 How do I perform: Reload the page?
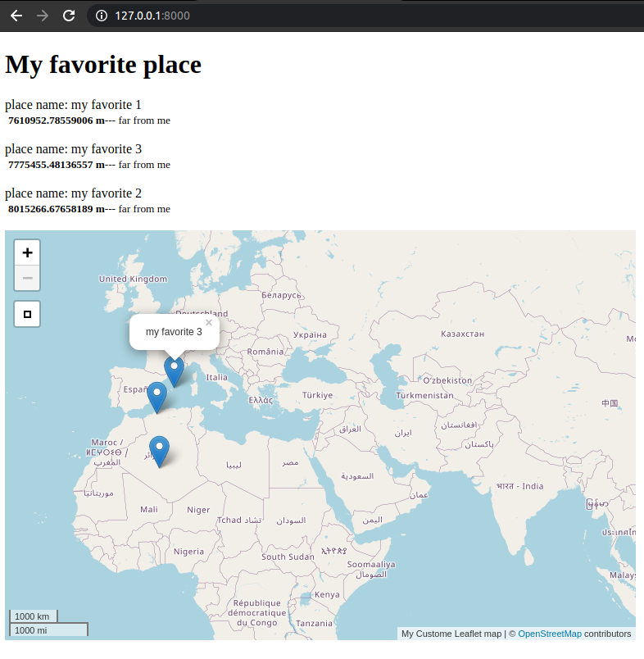click(69, 15)
